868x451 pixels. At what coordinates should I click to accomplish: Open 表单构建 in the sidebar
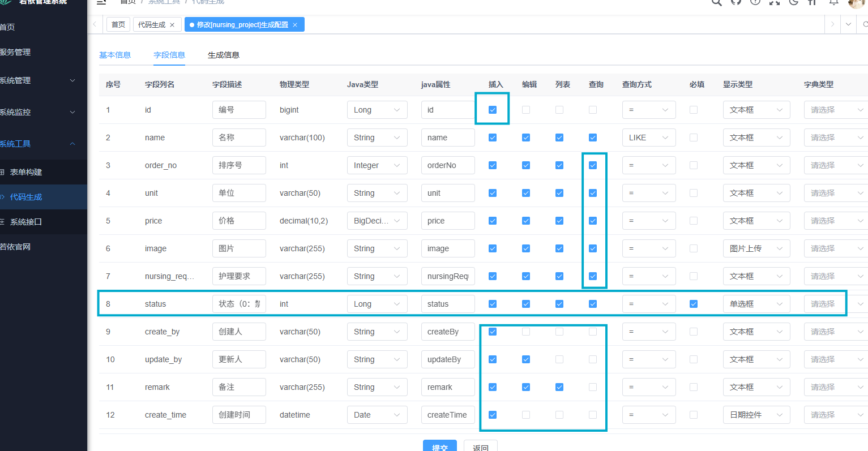pyautogui.click(x=44, y=172)
